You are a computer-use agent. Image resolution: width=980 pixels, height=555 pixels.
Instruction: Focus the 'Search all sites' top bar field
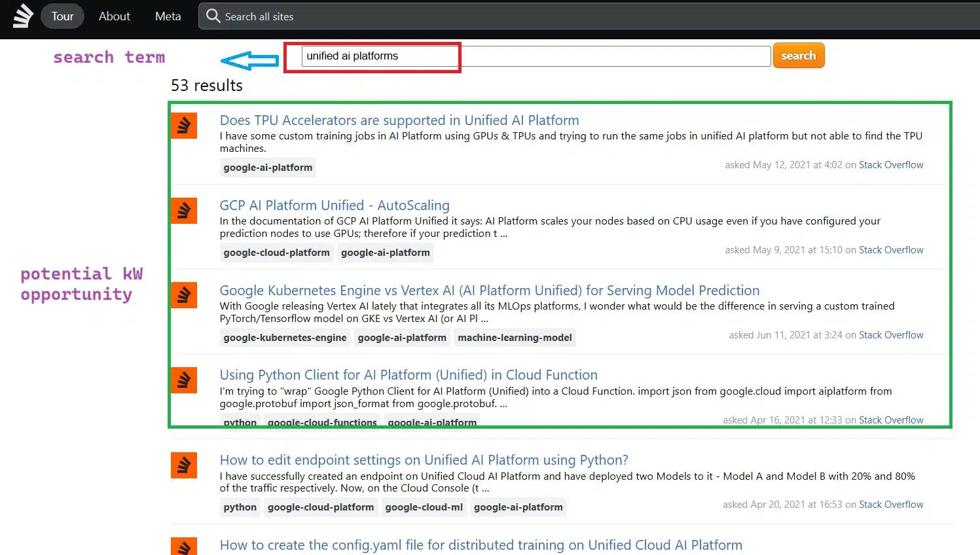(x=589, y=16)
